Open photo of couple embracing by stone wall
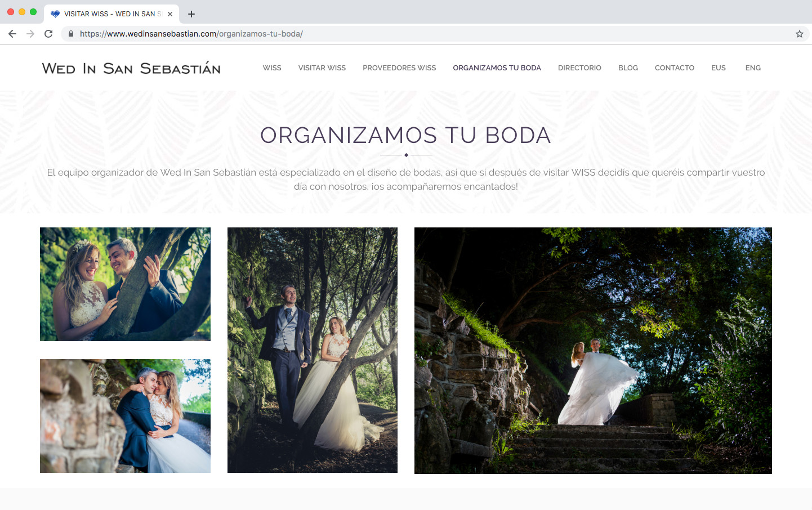Viewport: 812px width, 510px height. pyautogui.click(x=125, y=416)
